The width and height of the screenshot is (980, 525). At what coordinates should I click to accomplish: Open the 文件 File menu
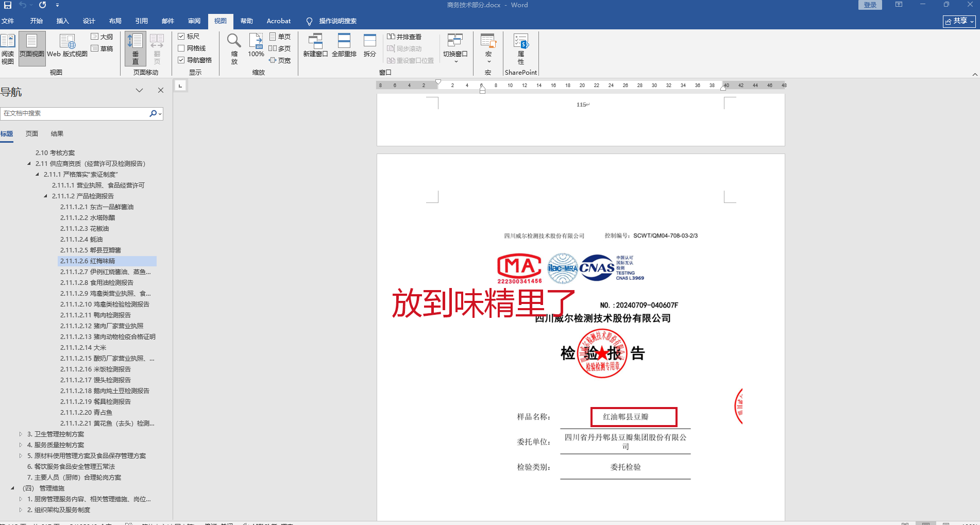click(8, 21)
